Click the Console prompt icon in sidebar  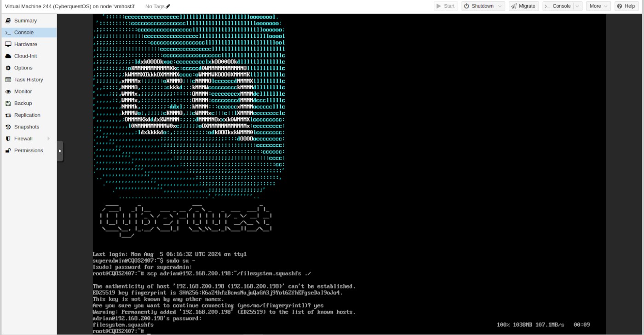coord(8,33)
